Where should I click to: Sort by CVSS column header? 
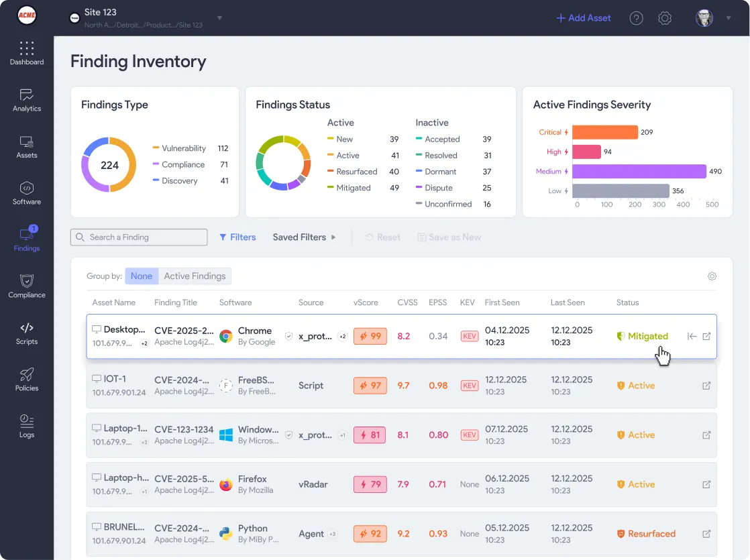click(407, 302)
